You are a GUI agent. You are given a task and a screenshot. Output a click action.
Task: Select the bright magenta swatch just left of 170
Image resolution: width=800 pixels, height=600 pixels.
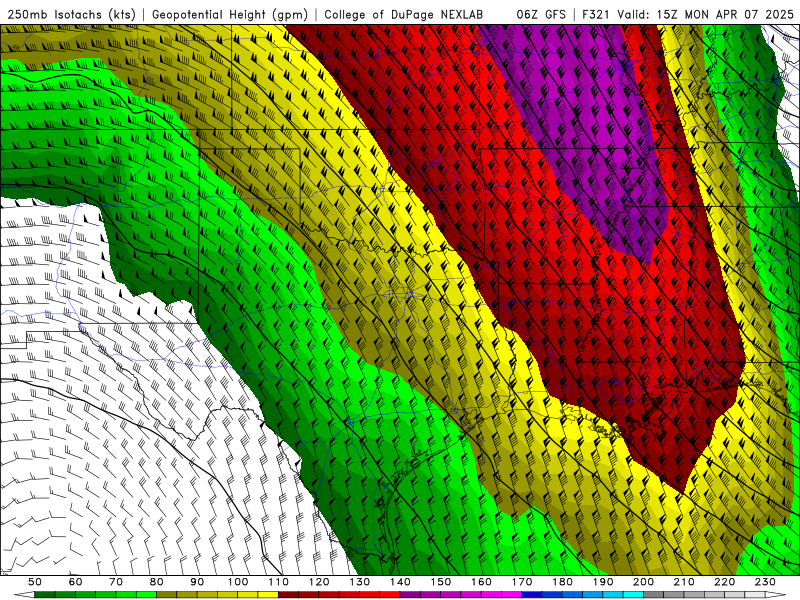point(511,595)
